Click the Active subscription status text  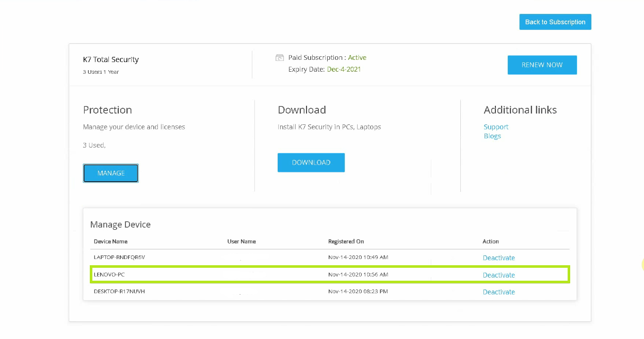pos(357,58)
